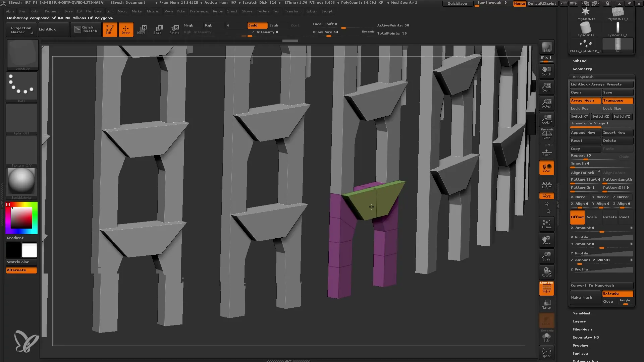Expand the Layers section
This screenshot has height=362, width=644.
[x=579, y=321]
